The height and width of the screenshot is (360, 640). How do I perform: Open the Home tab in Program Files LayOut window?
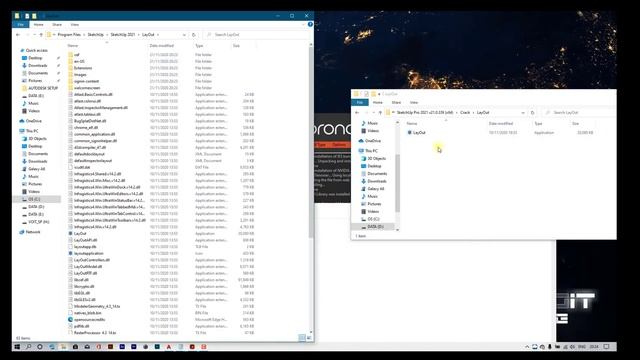click(x=38, y=24)
